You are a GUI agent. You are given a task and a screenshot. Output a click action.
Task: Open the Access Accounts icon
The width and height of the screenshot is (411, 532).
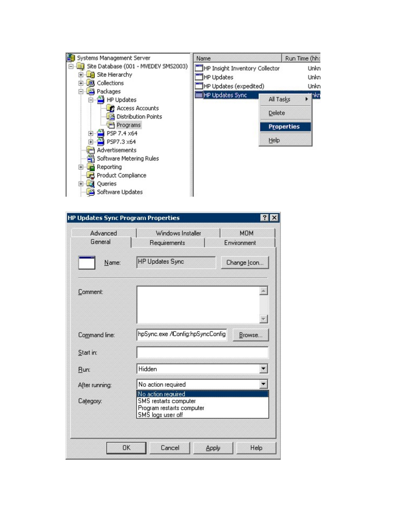[x=110, y=108]
